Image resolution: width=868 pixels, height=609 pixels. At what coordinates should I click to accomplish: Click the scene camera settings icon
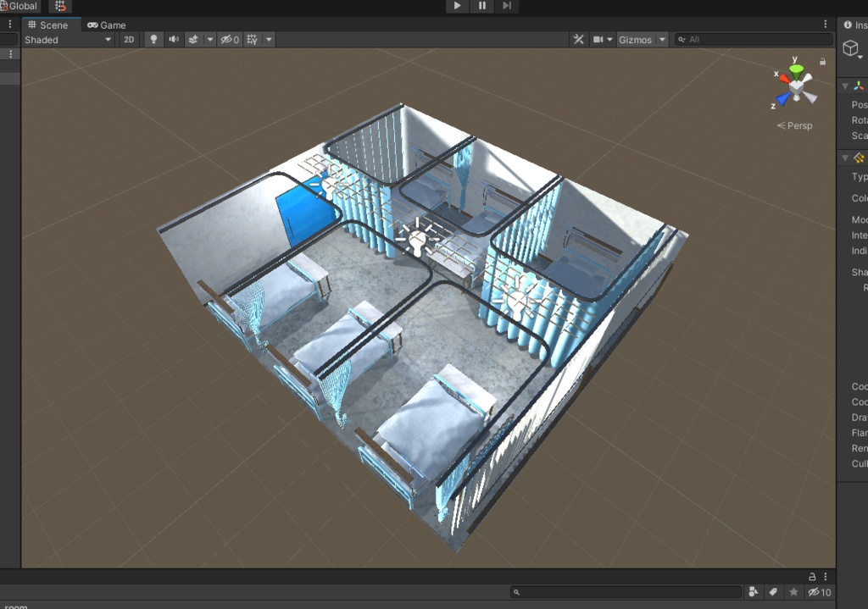(x=599, y=39)
